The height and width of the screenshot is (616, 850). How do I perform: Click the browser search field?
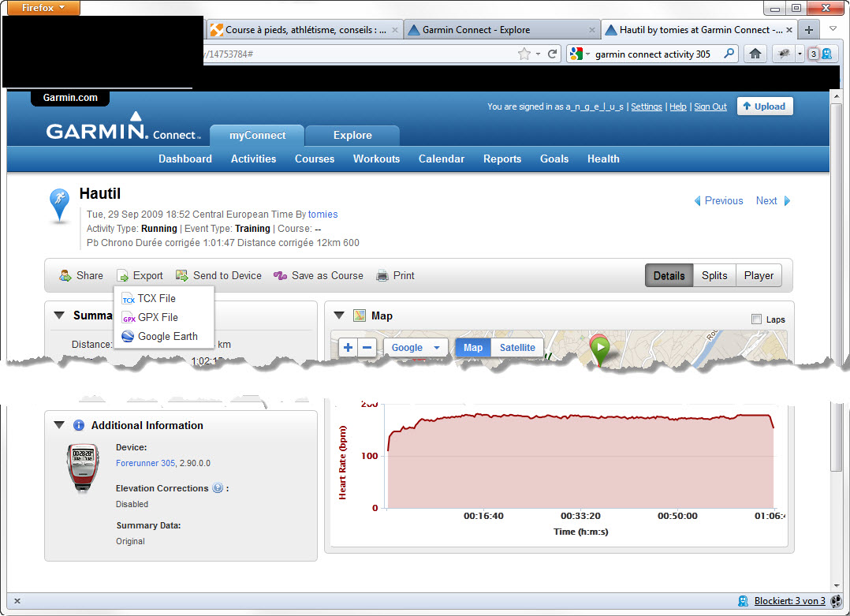click(654, 54)
